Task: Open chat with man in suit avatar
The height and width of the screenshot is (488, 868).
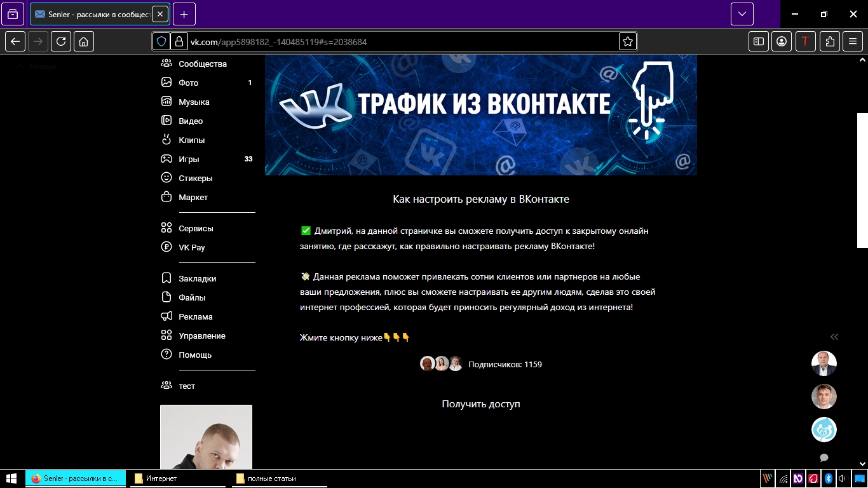Action: (x=824, y=363)
